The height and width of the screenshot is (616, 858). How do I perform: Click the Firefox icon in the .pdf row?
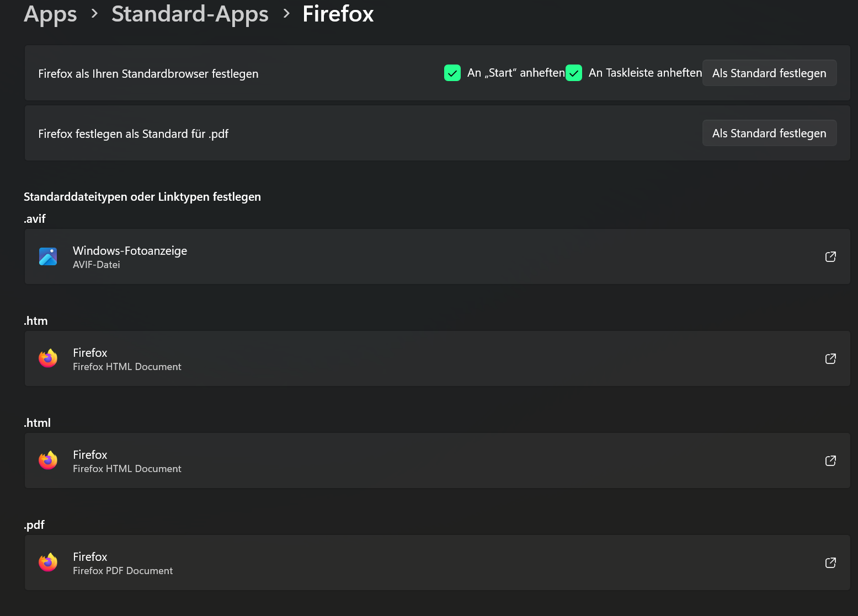48,563
